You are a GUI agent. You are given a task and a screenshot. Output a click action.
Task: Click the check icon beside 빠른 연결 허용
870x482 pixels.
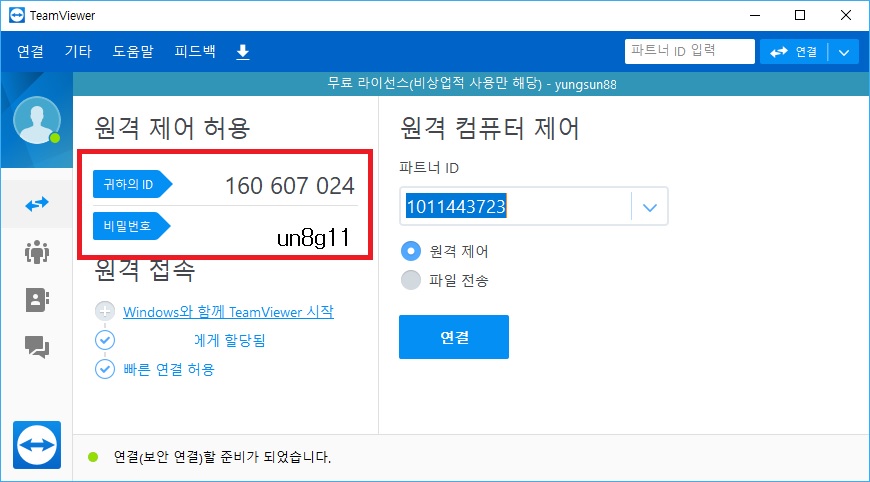coord(105,369)
